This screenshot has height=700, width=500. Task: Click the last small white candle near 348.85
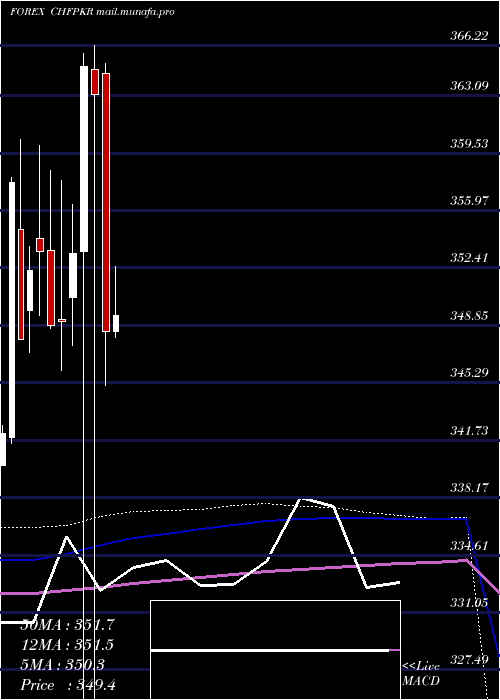point(116,323)
